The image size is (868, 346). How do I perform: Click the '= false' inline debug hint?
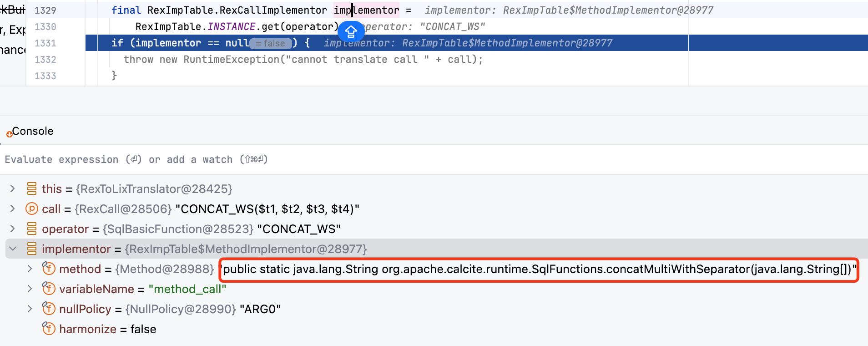pyautogui.click(x=271, y=43)
